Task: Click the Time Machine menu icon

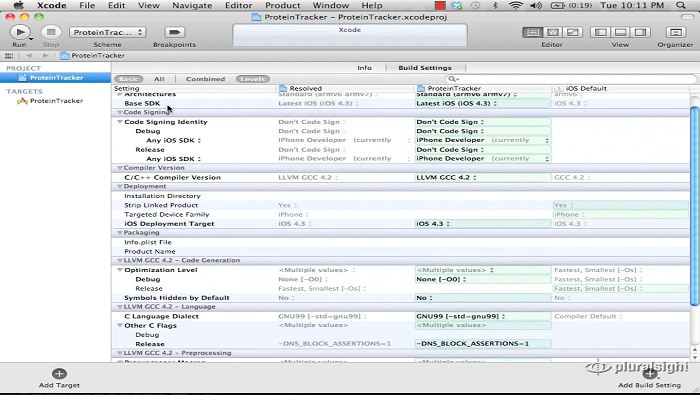Action: 475,5
